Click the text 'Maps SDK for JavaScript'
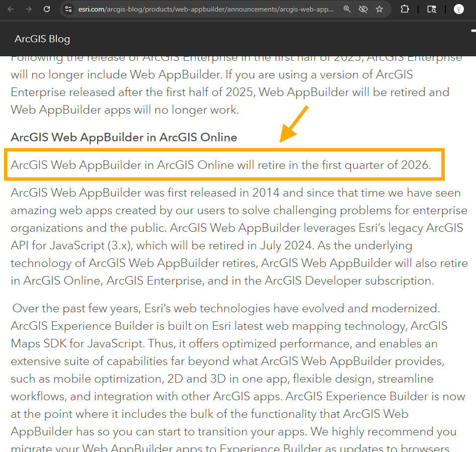The height and width of the screenshot is (452, 476). (77, 344)
